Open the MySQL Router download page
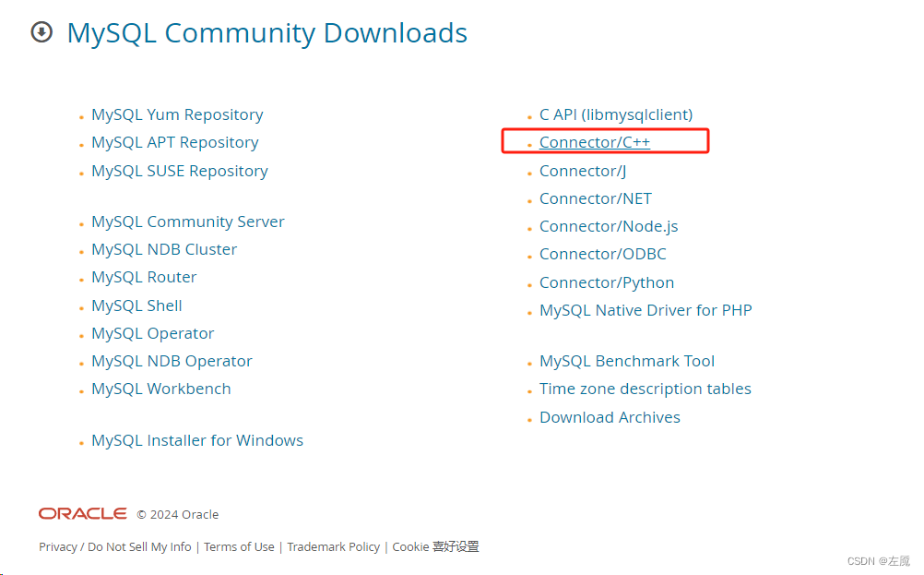 point(143,277)
